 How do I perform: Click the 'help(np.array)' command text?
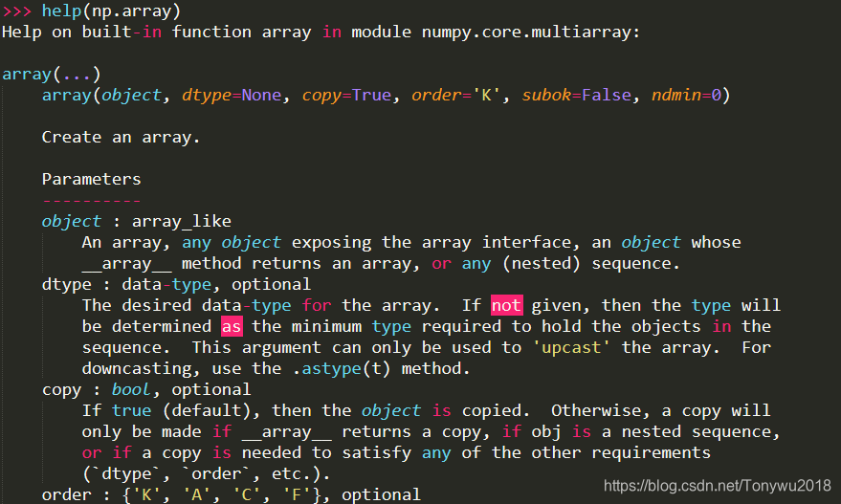tap(111, 11)
